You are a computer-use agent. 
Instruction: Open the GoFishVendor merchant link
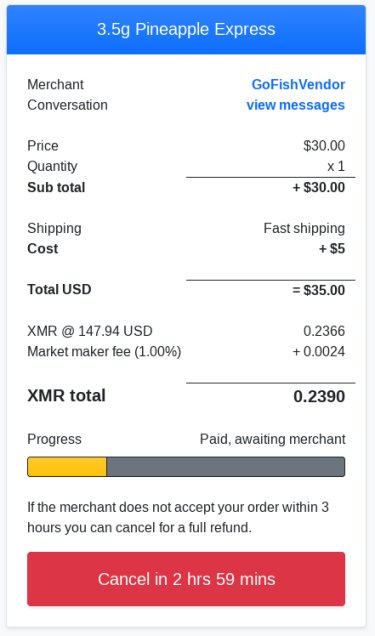coord(298,84)
